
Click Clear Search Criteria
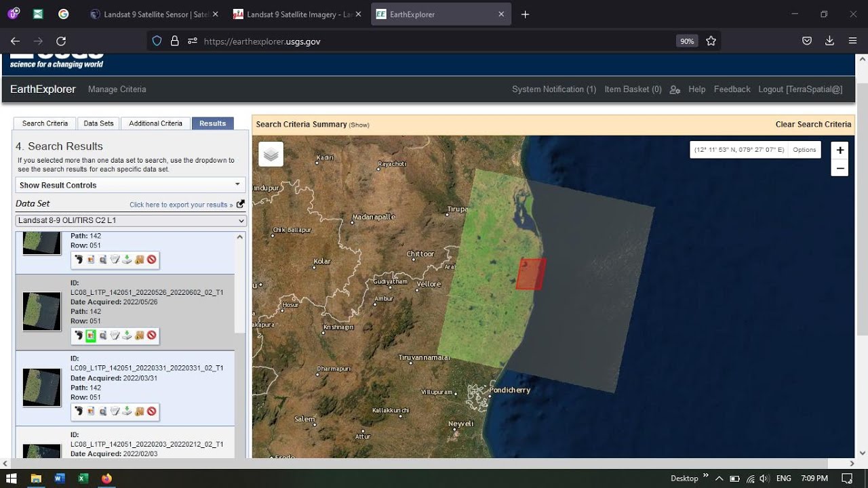click(813, 125)
